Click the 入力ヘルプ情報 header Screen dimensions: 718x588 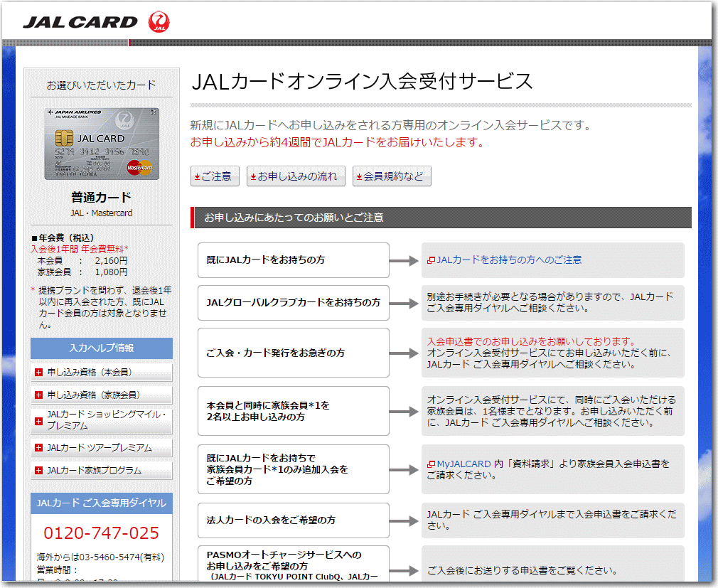point(102,348)
